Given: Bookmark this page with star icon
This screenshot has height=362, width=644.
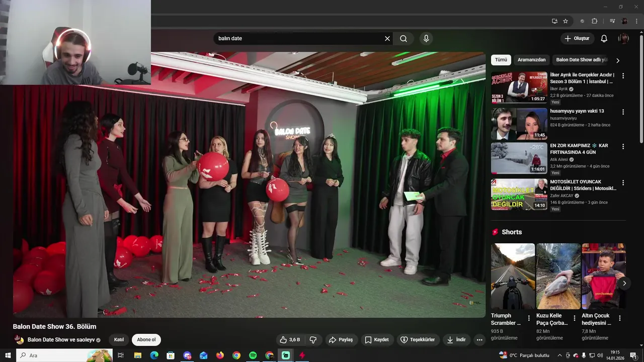Looking at the screenshot, I should pos(566,21).
